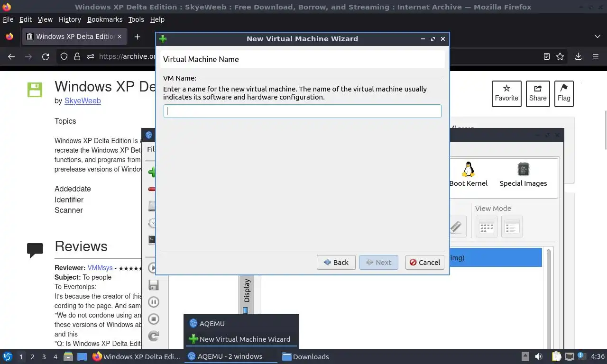Open the clipboard manager tray icon
This screenshot has height=364, width=607.
point(556,356)
